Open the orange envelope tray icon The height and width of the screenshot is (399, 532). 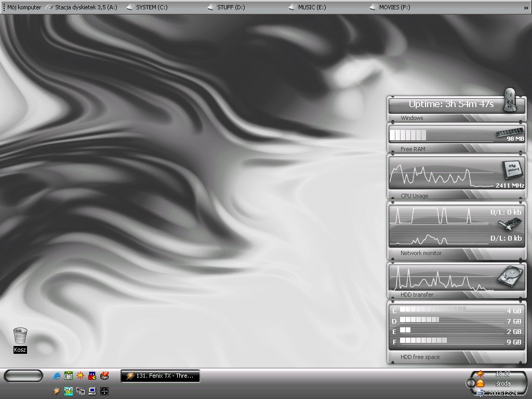(481, 383)
